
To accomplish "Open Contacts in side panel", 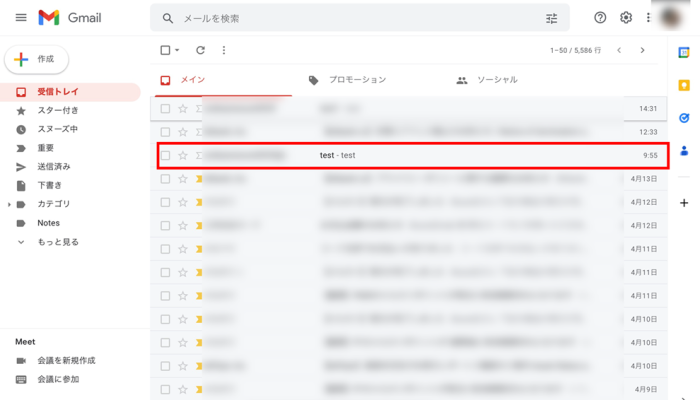I will point(684,151).
